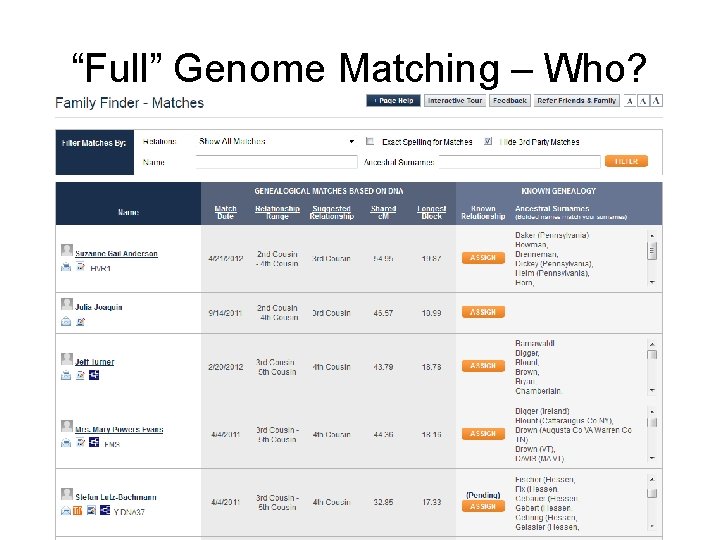The height and width of the screenshot is (540, 720).
Task: Sort by the Longest Block column header
Action: pos(432,213)
